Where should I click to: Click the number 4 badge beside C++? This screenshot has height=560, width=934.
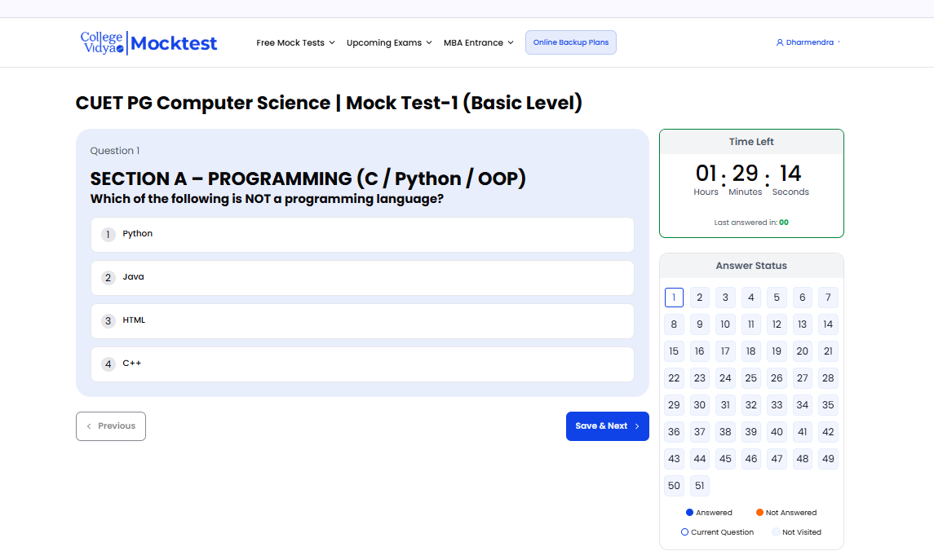point(108,364)
